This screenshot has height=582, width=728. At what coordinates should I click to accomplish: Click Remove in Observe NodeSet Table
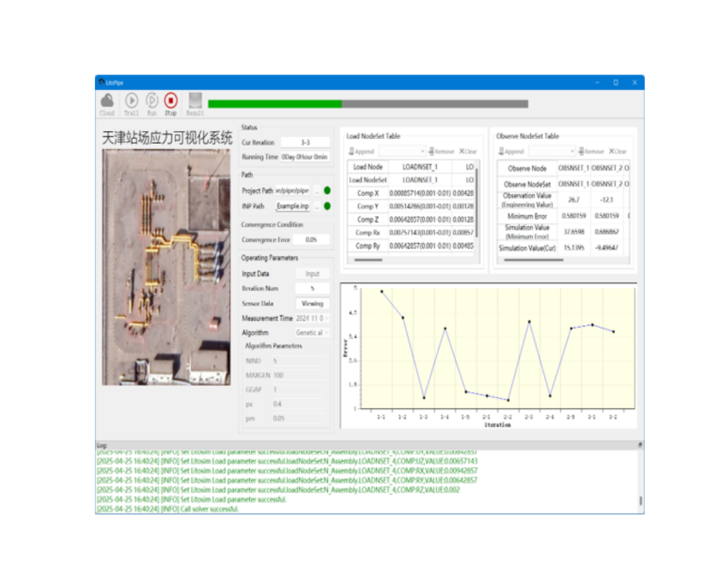pyautogui.click(x=592, y=151)
